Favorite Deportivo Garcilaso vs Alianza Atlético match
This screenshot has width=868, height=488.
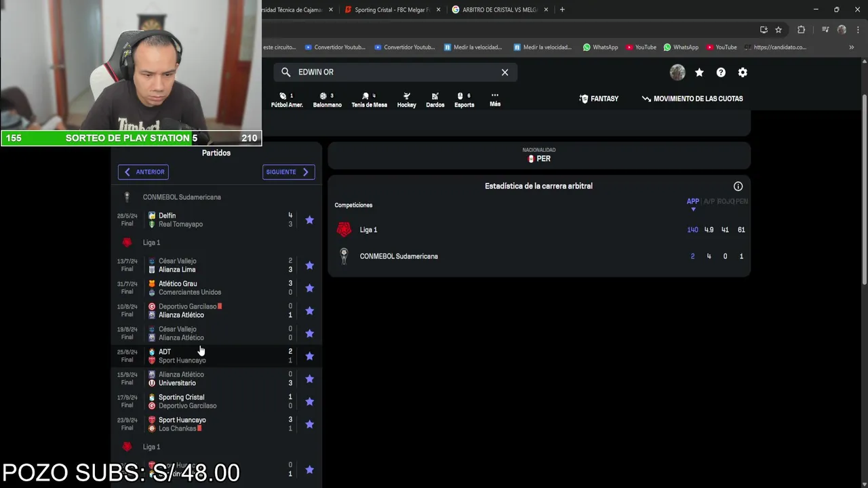[309, 310]
